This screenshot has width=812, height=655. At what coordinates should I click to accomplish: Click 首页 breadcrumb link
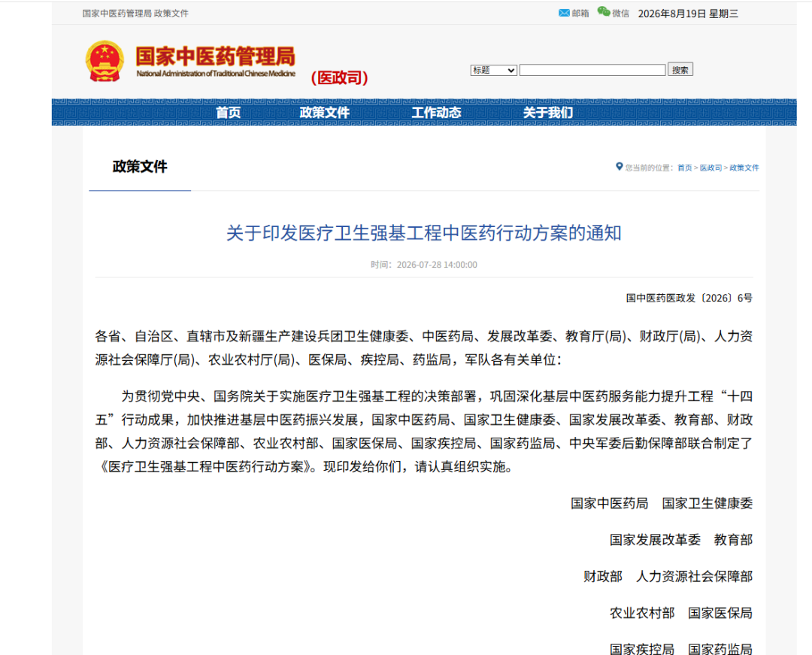685,168
